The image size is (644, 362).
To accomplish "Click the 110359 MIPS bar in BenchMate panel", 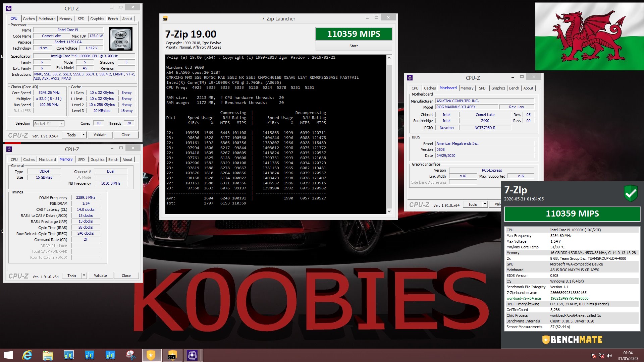I will 572,214.
